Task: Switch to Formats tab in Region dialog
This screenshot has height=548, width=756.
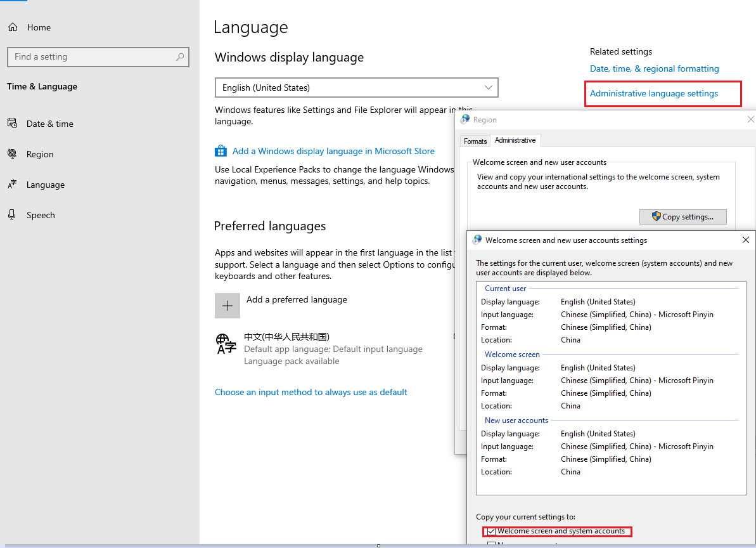Action: point(475,141)
